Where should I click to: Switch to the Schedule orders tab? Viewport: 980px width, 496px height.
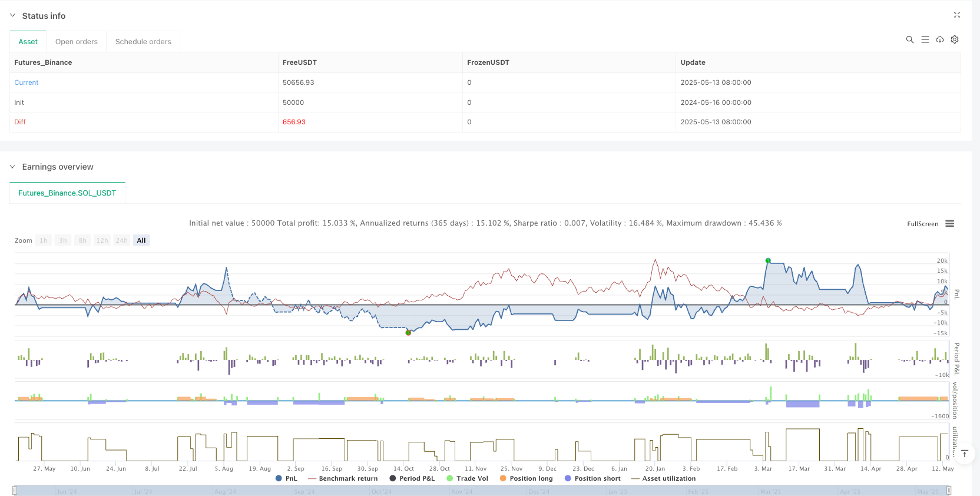pyautogui.click(x=143, y=42)
